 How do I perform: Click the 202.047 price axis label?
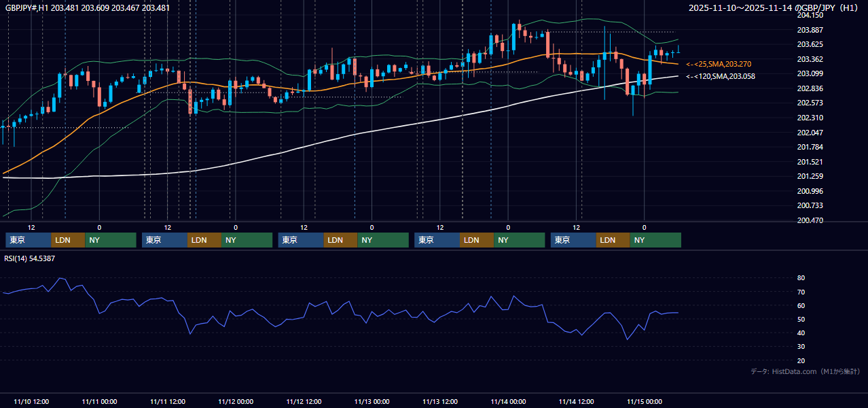click(x=810, y=133)
